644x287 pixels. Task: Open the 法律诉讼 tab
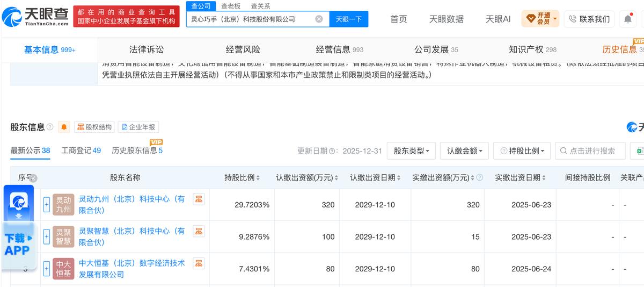(147, 49)
